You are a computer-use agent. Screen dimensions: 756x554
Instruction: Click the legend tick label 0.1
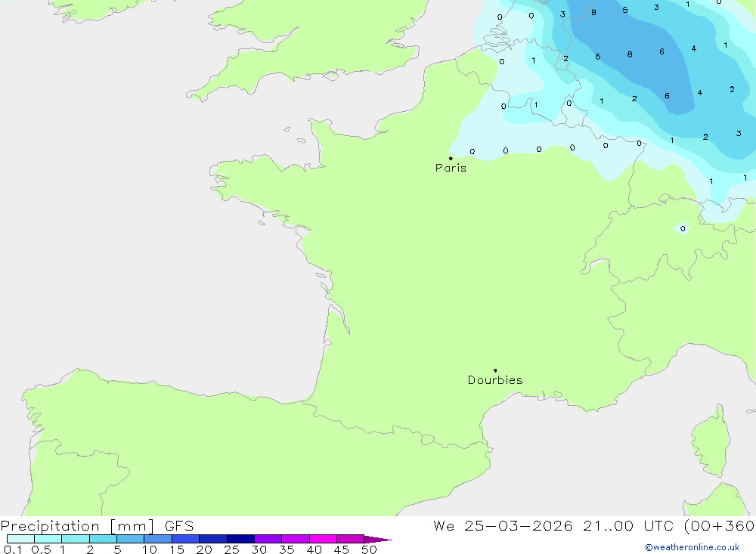click(x=13, y=549)
